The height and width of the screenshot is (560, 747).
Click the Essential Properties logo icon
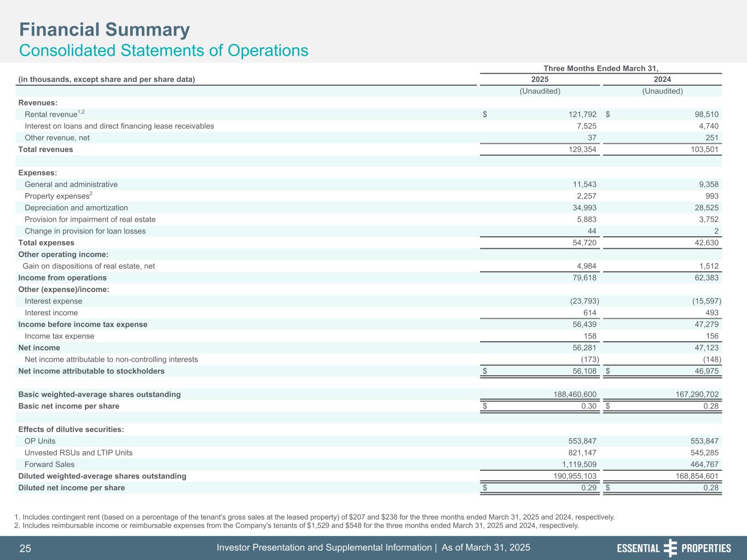[670, 548]
